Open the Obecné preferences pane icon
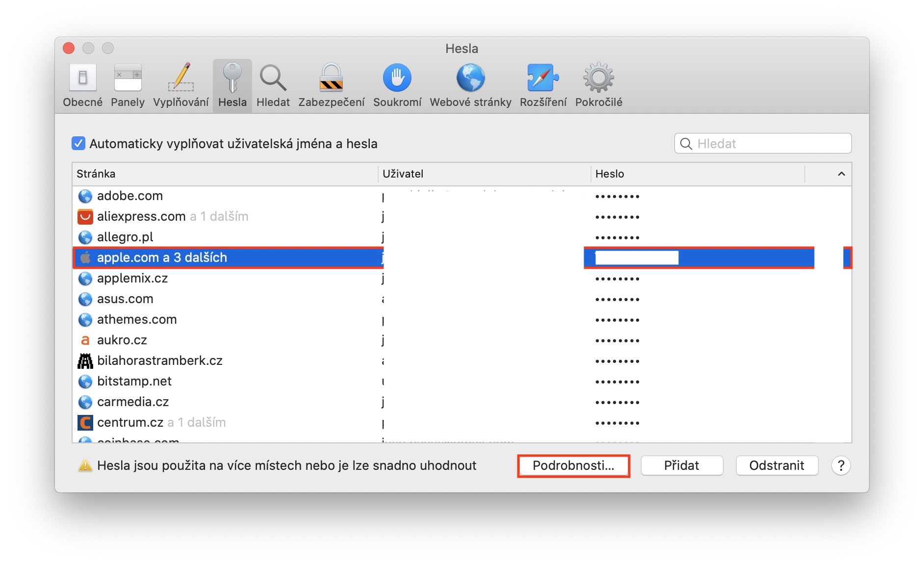The height and width of the screenshot is (565, 924). pos(83,77)
